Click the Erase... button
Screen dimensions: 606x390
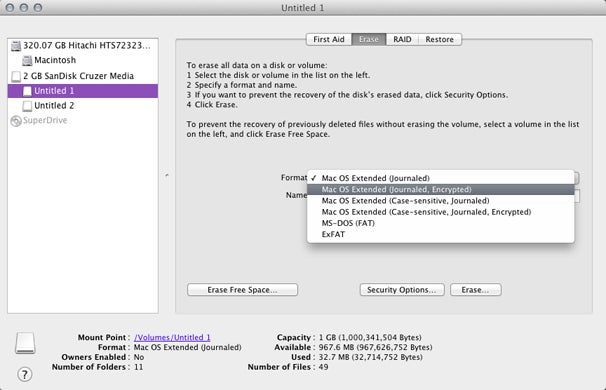476,290
